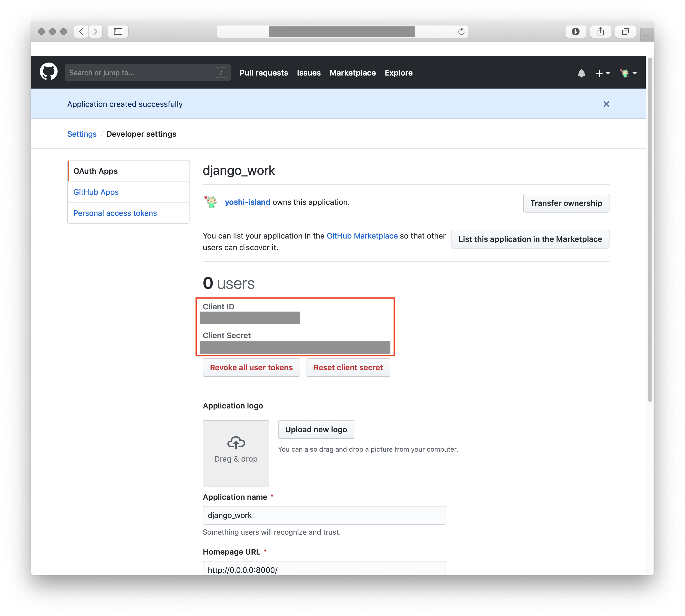The height and width of the screenshot is (616, 685).
Task: Click the Safari address bar
Action: pyautogui.click(x=342, y=32)
